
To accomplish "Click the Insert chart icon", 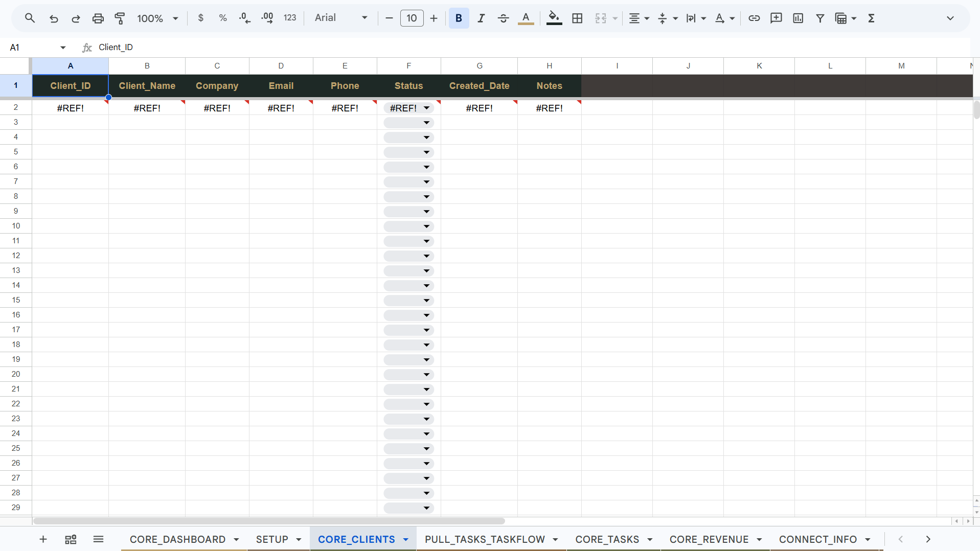I will click(798, 18).
